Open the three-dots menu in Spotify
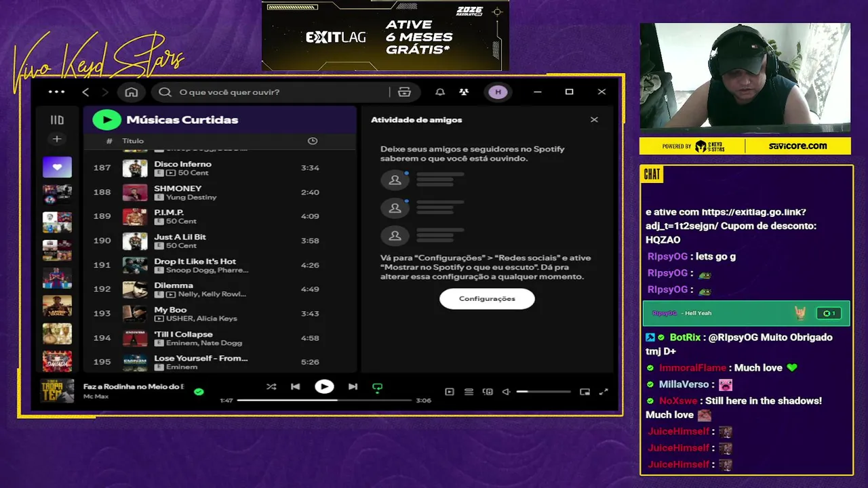Screen dimensions: 868x488 point(57,92)
